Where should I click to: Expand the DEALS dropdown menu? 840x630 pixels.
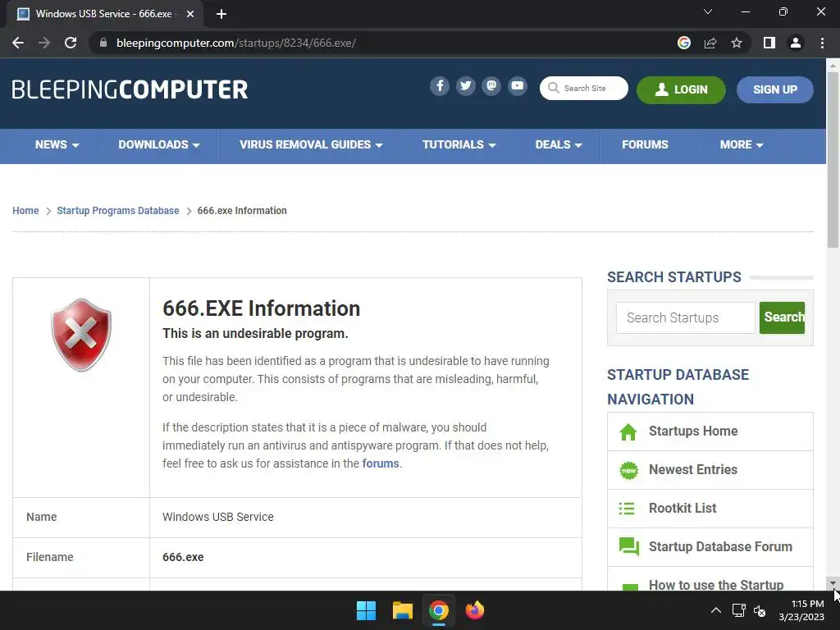coord(558,145)
